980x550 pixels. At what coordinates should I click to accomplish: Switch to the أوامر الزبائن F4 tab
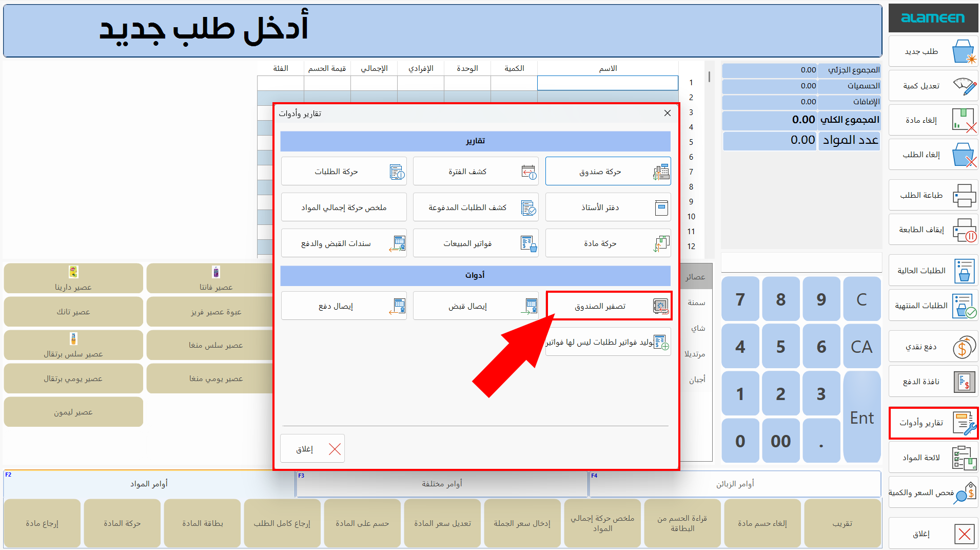click(735, 484)
